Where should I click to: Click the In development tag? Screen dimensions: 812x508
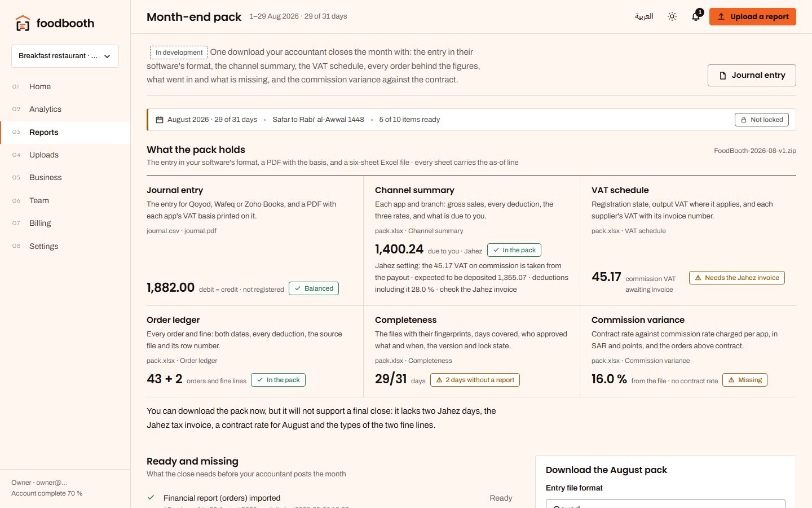[179, 52]
